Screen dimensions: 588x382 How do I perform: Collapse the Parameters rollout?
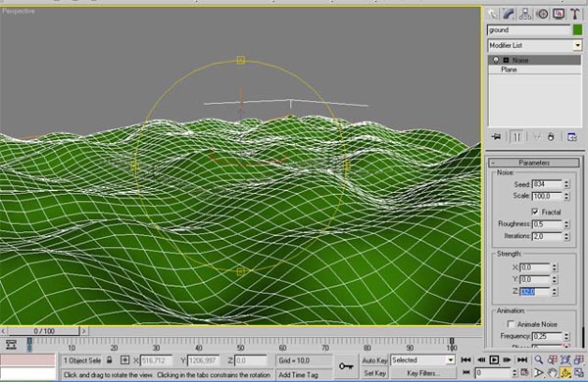[x=534, y=163]
